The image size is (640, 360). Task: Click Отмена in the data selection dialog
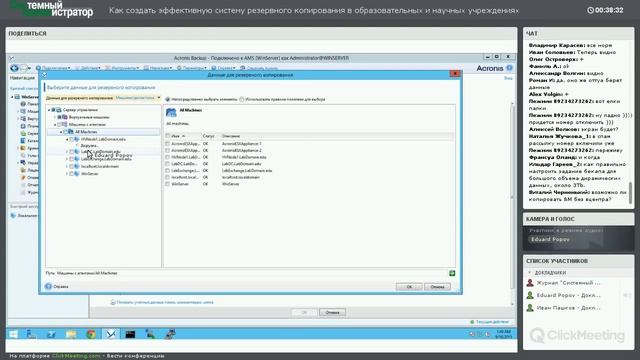(x=437, y=287)
